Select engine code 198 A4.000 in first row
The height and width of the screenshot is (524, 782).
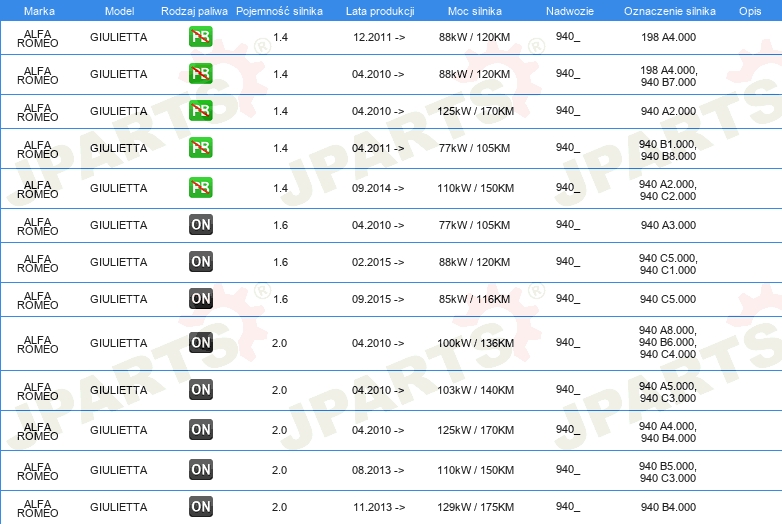(x=668, y=37)
